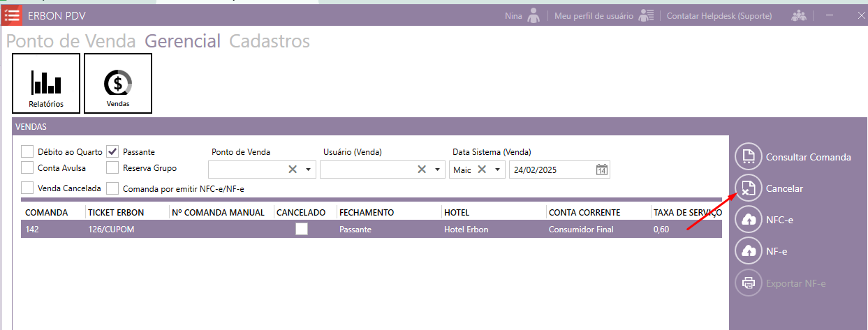The image size is (868, 330).
Task: Open the Data Sistema comparison dropdown
Action: pos(498,170)
